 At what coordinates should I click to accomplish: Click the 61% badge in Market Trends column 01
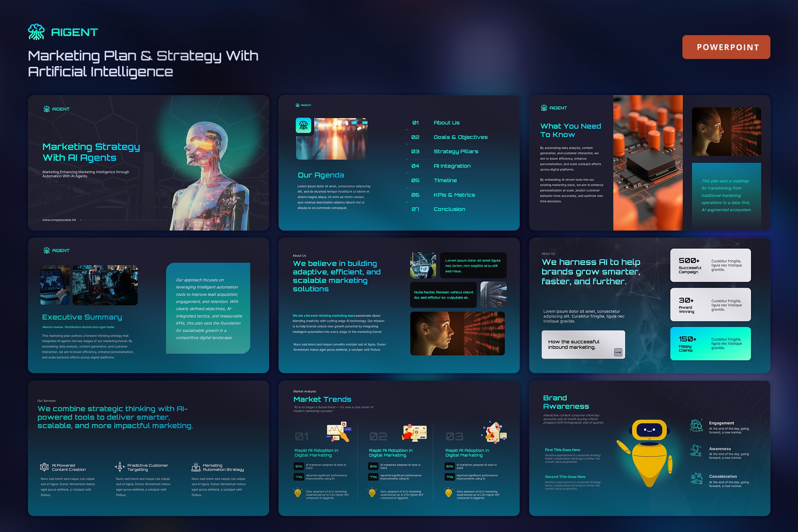click(299, 466)
